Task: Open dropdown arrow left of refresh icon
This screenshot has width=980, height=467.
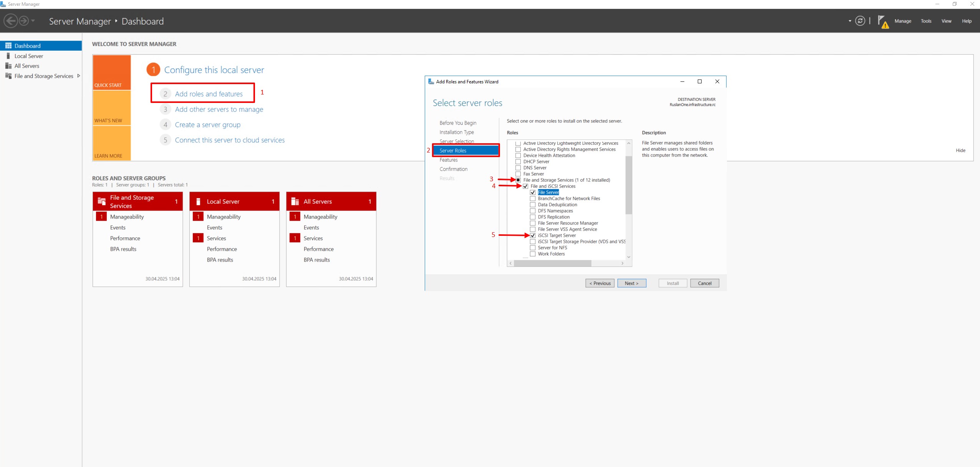Action: point(850,21)
